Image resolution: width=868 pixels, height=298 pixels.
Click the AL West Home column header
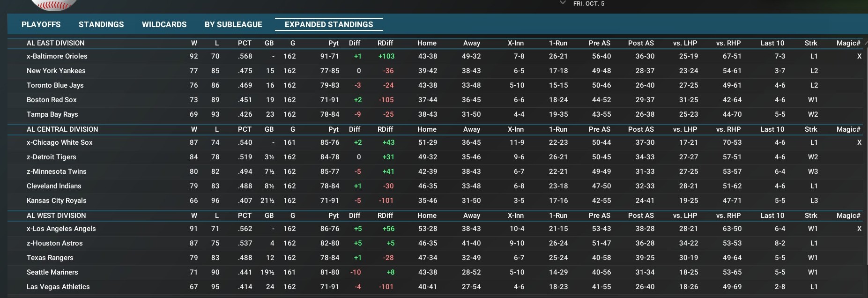[x=427, y=216]
